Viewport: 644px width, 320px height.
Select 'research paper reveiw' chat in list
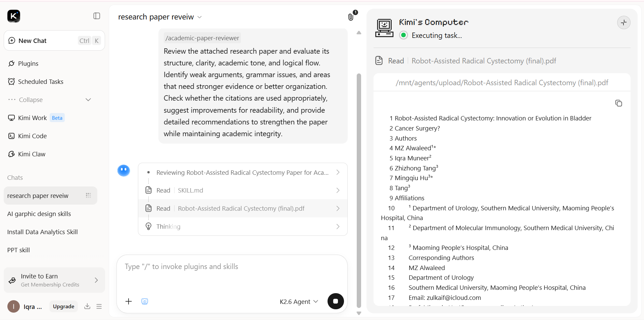[x=50, y=196]
